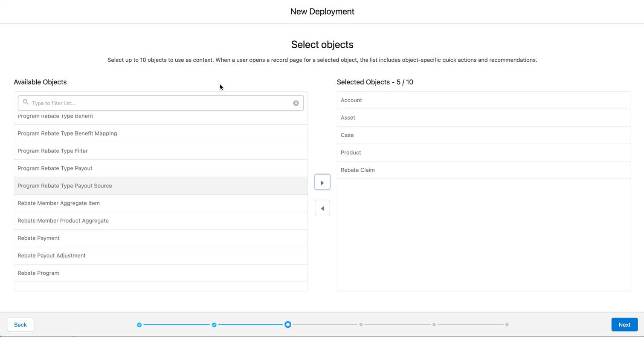Click the right arrow to add selected object
Image resolution: width=644 pixels, height=337 pixels.
[322, 182]
